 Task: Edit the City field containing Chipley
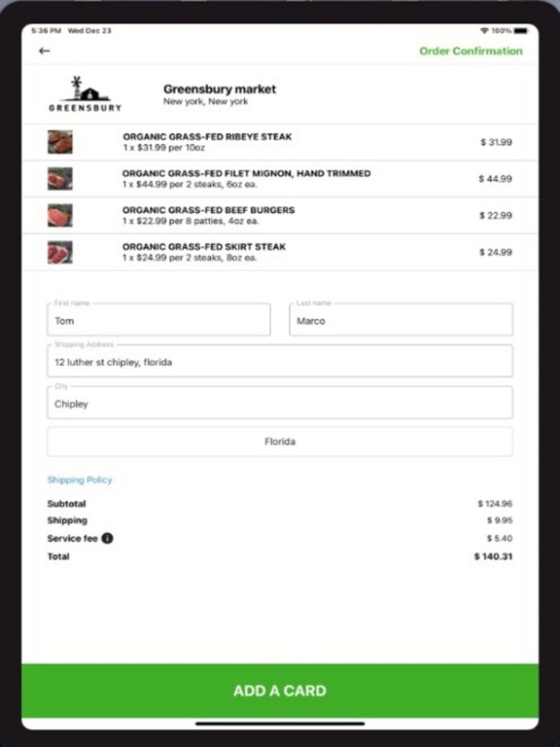point(280,403)
